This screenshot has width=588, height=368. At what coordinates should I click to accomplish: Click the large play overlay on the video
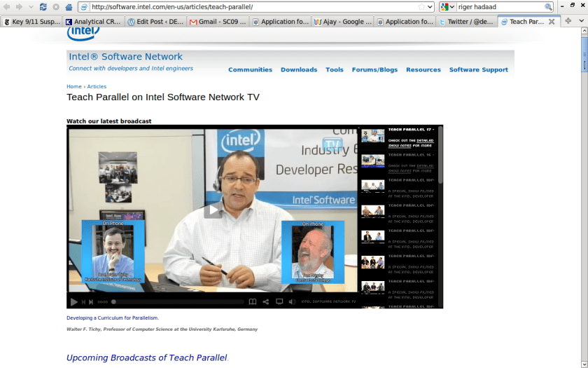point(213,210)
